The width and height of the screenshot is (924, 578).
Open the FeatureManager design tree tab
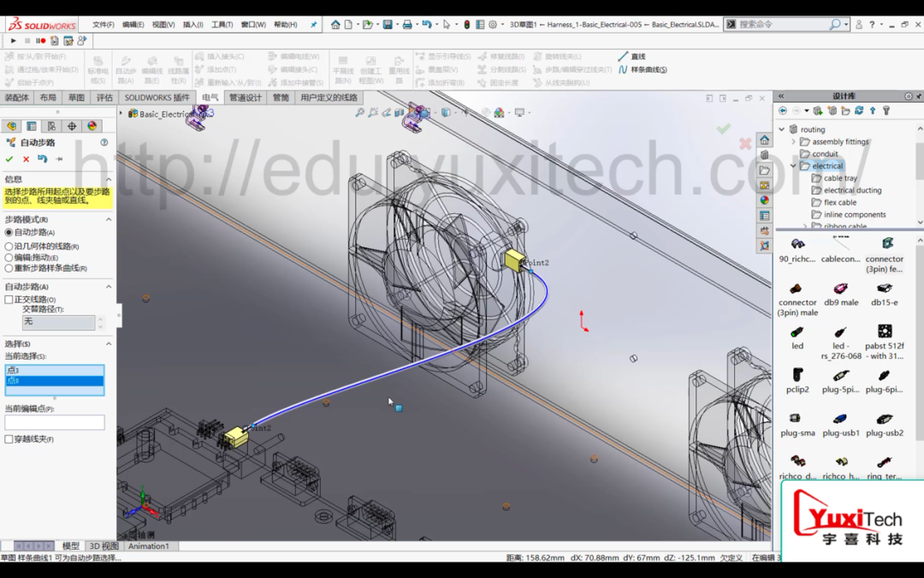click(x=12, y=126)
